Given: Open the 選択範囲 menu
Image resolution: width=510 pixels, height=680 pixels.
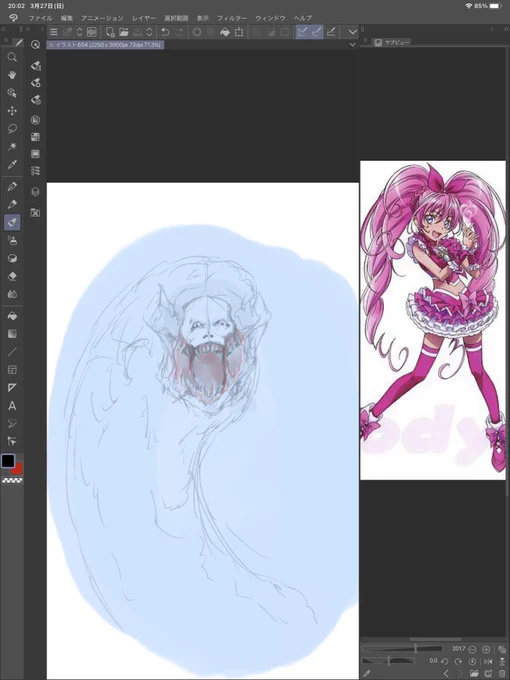Looking at the screenshot, I should tap(176, 18).
